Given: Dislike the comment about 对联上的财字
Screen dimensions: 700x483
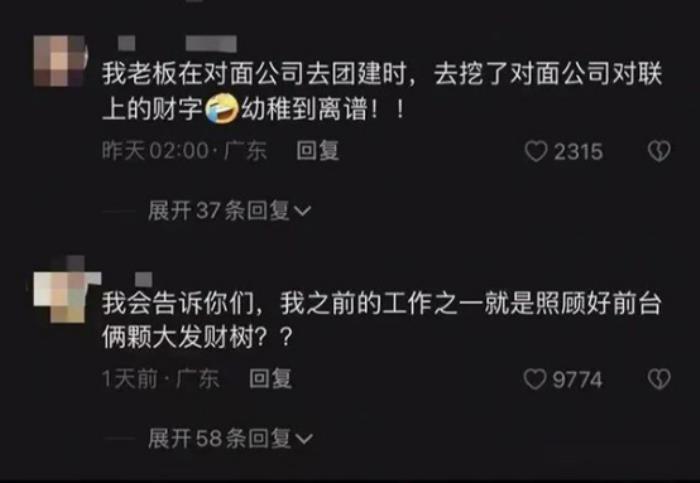Looking at the screenshot, I should 659,151.
